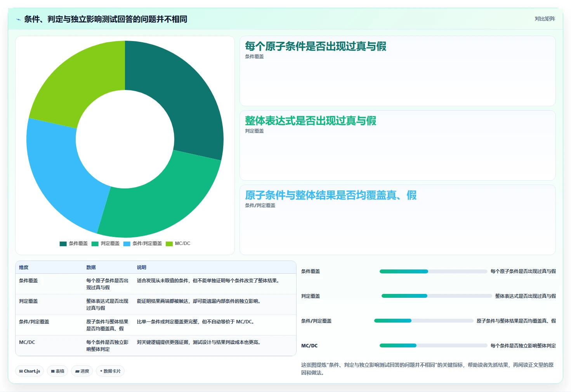Click the 维度 table column header
The width and height of the screenshot is (571, 392).
click(x=24, y=268)
